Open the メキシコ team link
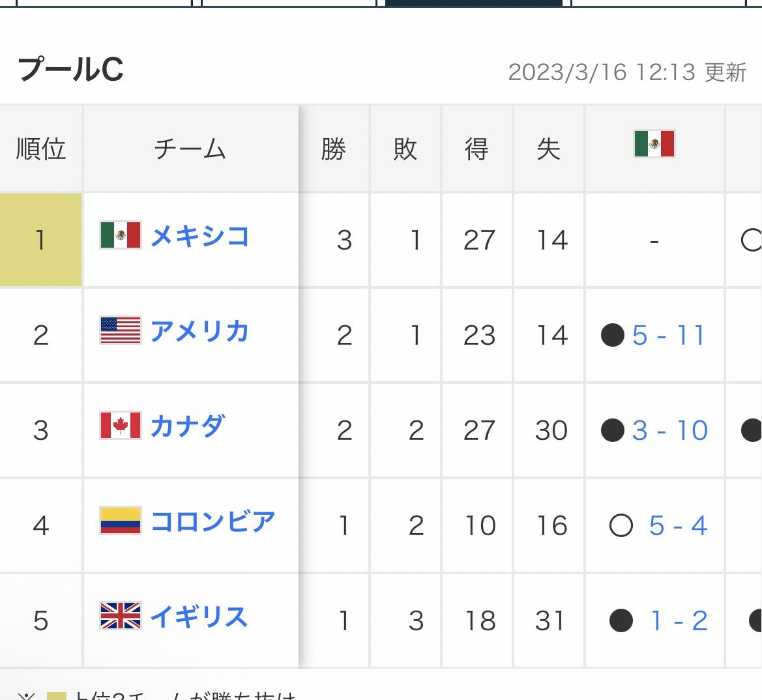The height and width of the screenshot is (700, 762). pos(199,237)
